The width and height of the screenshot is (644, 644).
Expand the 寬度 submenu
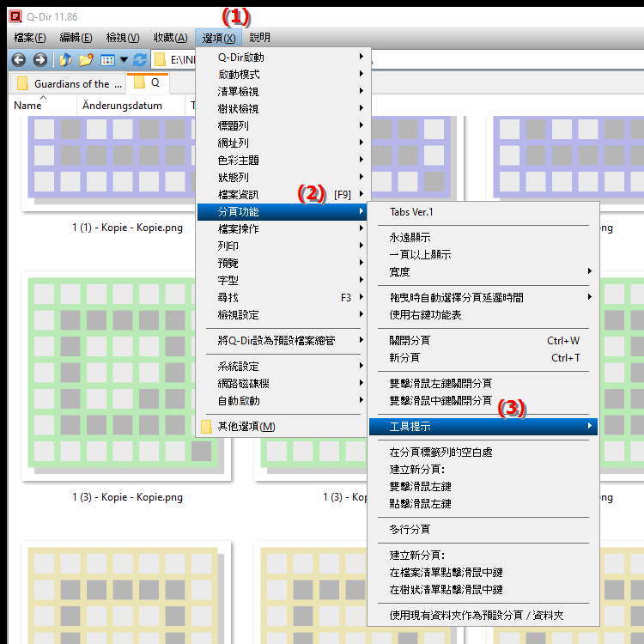point(483,272)
